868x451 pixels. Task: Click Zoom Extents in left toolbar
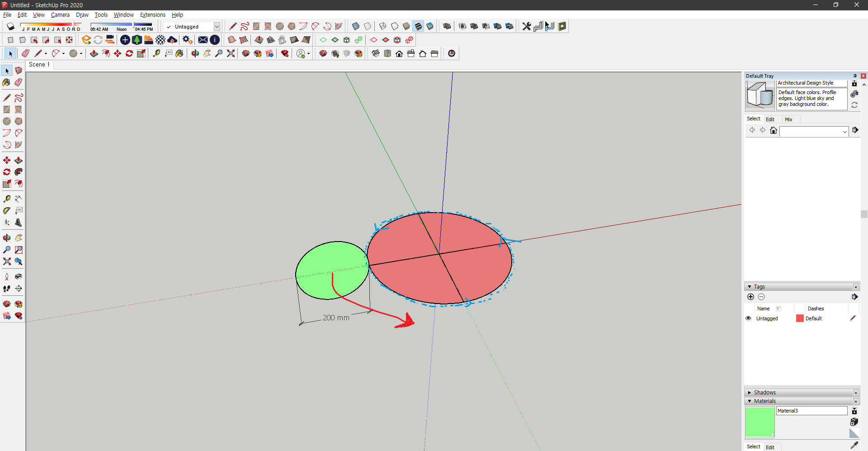[6, 261]
